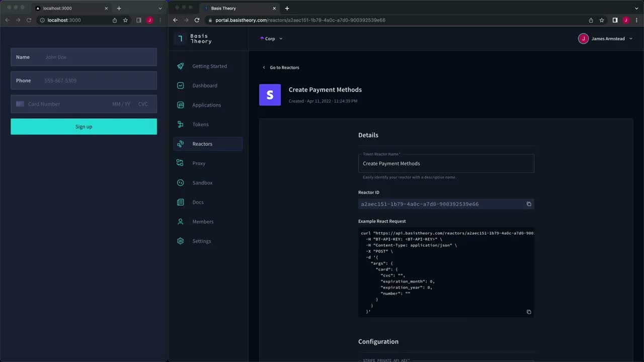Bookmark the Basis Theory portal page
The image size is (644, 362).
(x=602, y=20)
